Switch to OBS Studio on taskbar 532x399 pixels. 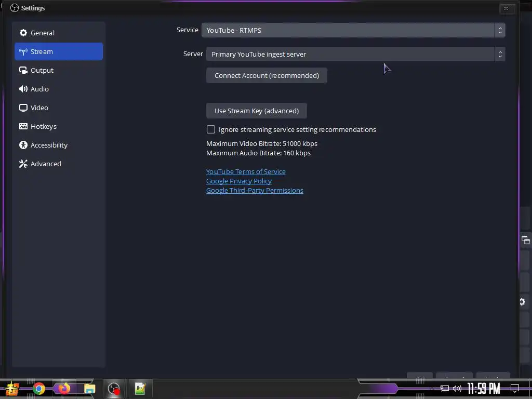pos(114,389)
